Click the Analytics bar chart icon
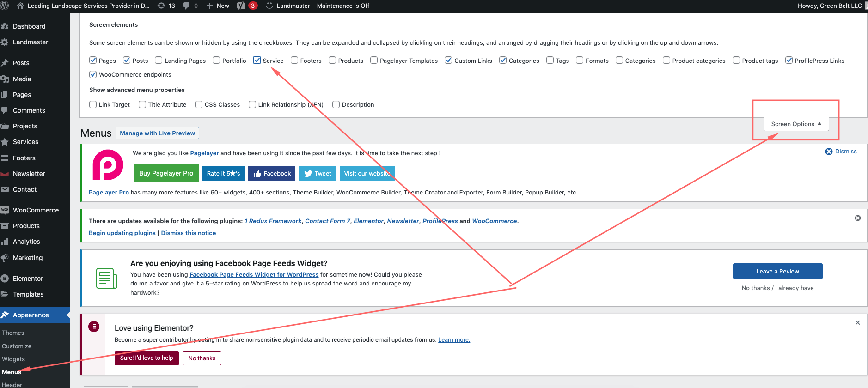Image resolution: width=868 pixels, height=388 pixels. coord(5,242)
